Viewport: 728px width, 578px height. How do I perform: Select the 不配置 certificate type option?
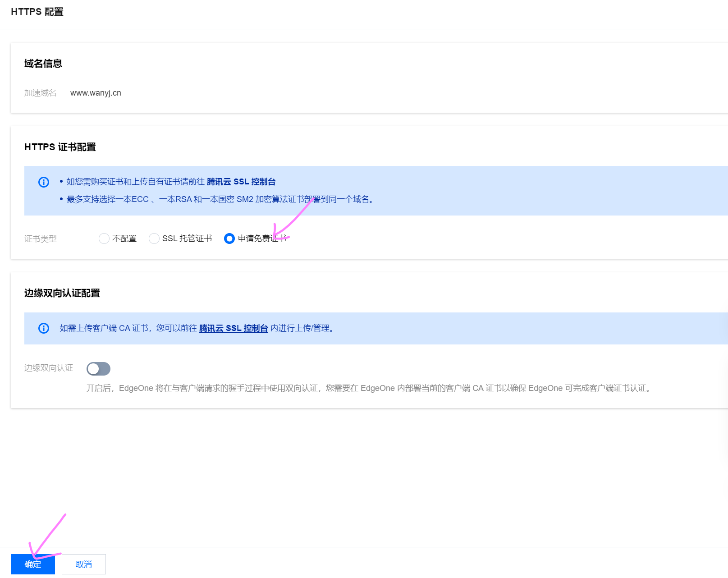(104, 239)
